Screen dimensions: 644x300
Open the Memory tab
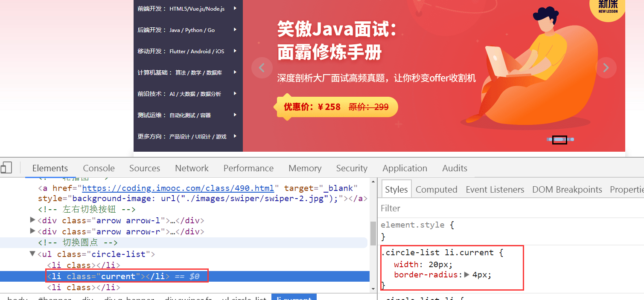click(305, 168)
